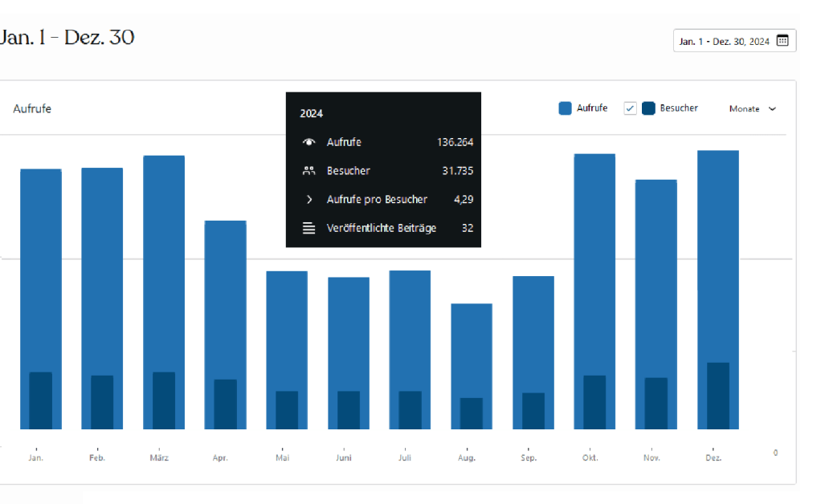The image size is (821, 504).
Task: Click the Nov. label on the x-axis
Action: pyautogui.click(x=651, y=458)
